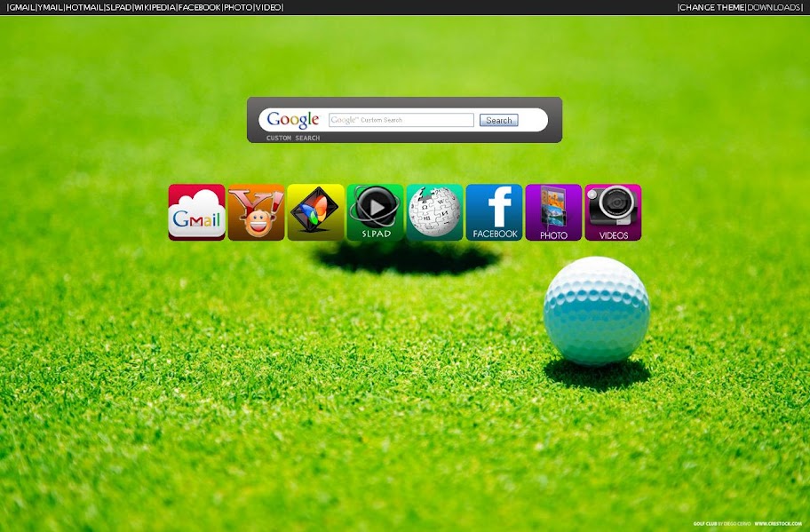This screenshot has width=810, height=532.
Task: Open the Wikipedia globe icon
Action: [x=434, y=212]
